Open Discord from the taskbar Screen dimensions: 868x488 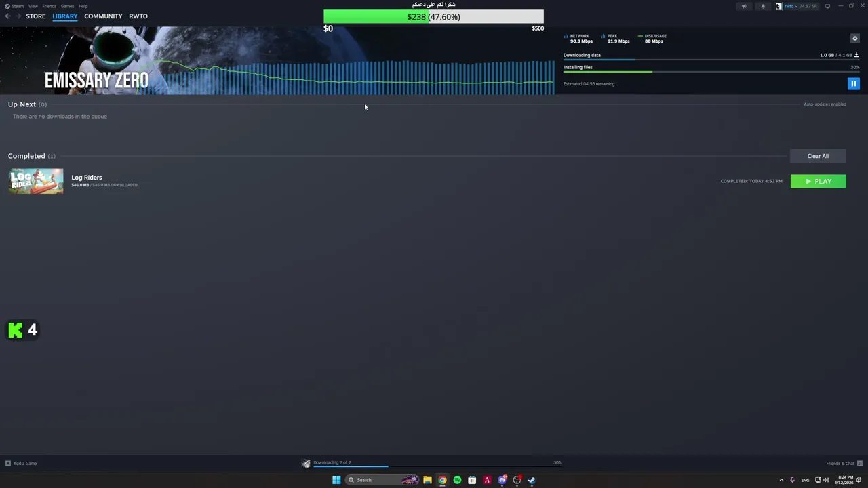(x=502, y=480)
